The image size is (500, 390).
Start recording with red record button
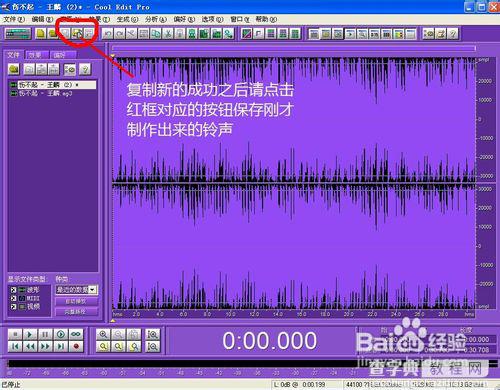[x=76, y=346]
